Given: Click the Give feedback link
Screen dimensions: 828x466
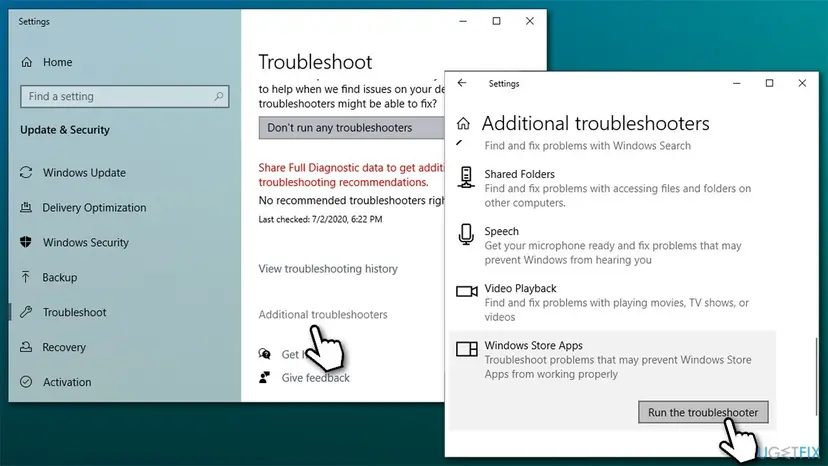Looking at the screenshot, I should (315, 378).
